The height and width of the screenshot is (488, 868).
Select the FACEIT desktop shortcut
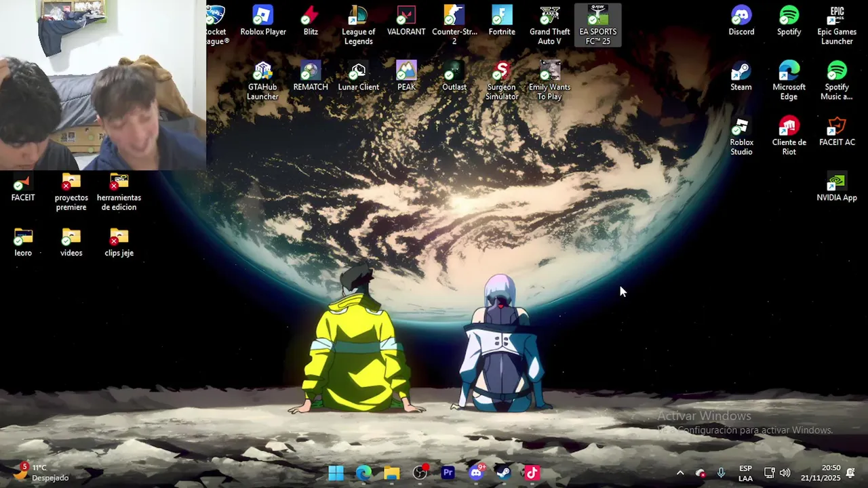23,188
